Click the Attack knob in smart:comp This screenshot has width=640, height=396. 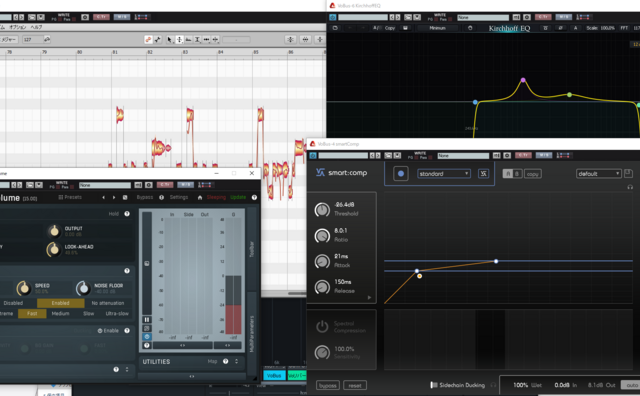click(322, 261)
